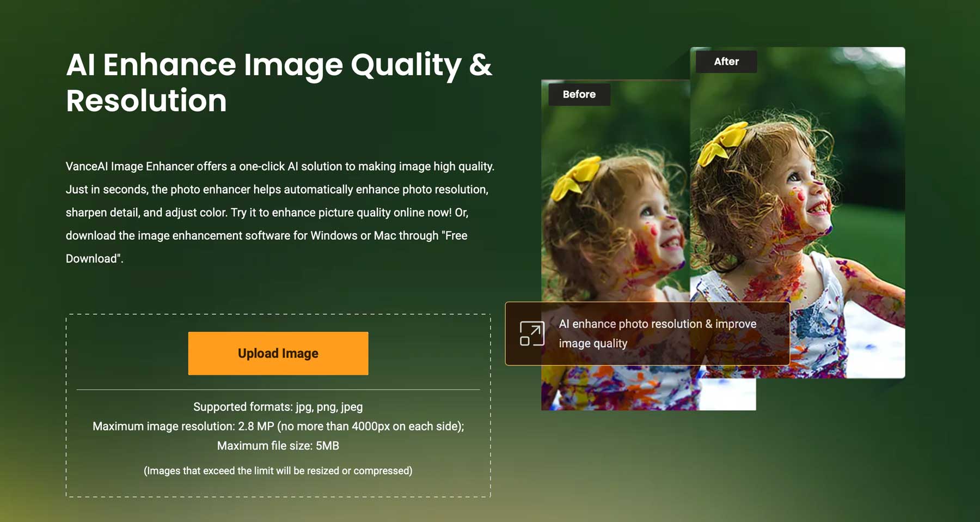This screenshot has height=522, width=980.
Task: Click the orange Upload Image button
Action: point(278,353)
